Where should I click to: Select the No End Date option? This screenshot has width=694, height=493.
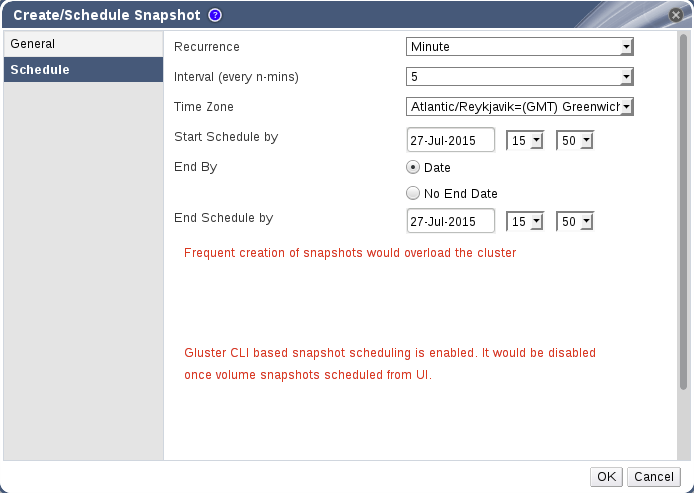pyautogui.click(x=412, y=194)
